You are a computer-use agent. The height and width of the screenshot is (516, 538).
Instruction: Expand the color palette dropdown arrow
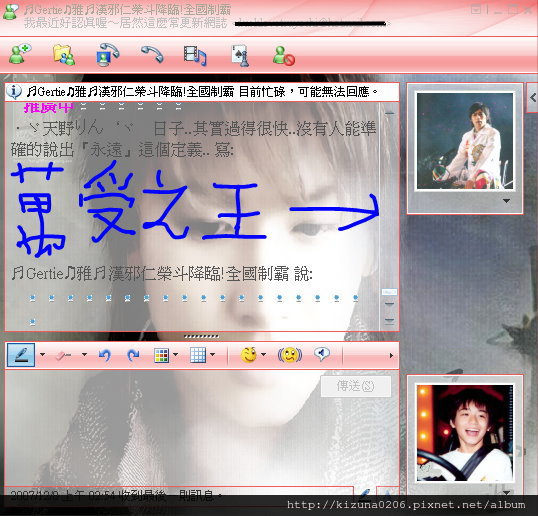[175, 354]
